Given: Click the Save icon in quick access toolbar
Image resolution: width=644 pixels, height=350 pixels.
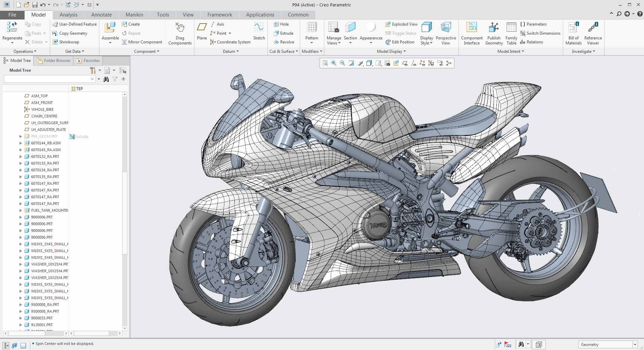Looking at the screenshot, I should click(35, 5).
